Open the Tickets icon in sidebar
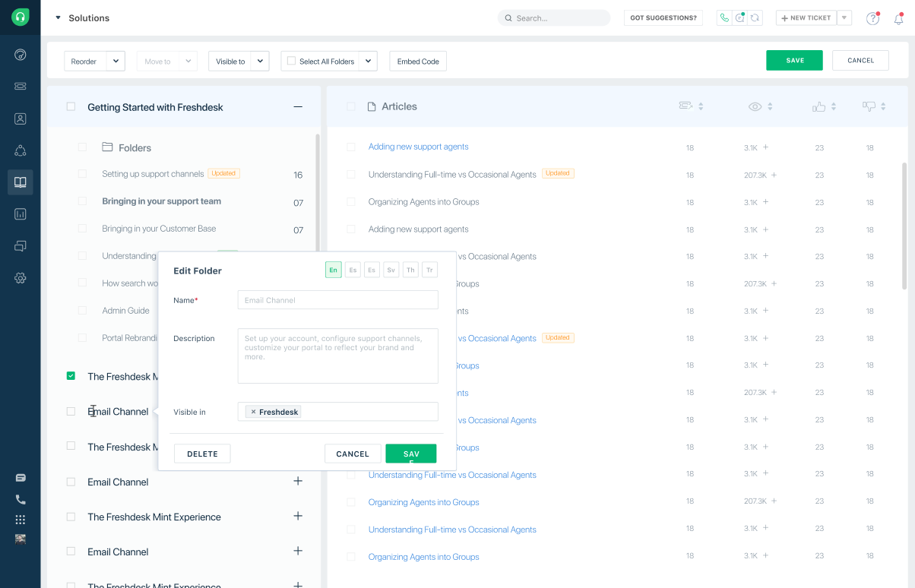915x588 pixels. 21,87
